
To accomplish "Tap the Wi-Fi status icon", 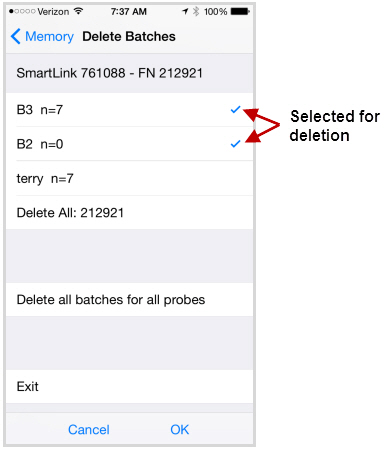I will pyautogui.click(x=78, y=11).
